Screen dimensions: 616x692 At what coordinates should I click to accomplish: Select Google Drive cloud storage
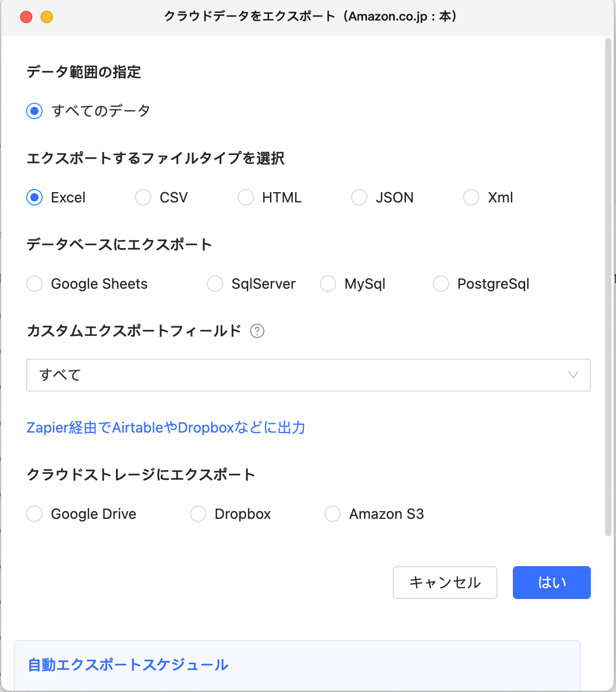tap(34, 514)
